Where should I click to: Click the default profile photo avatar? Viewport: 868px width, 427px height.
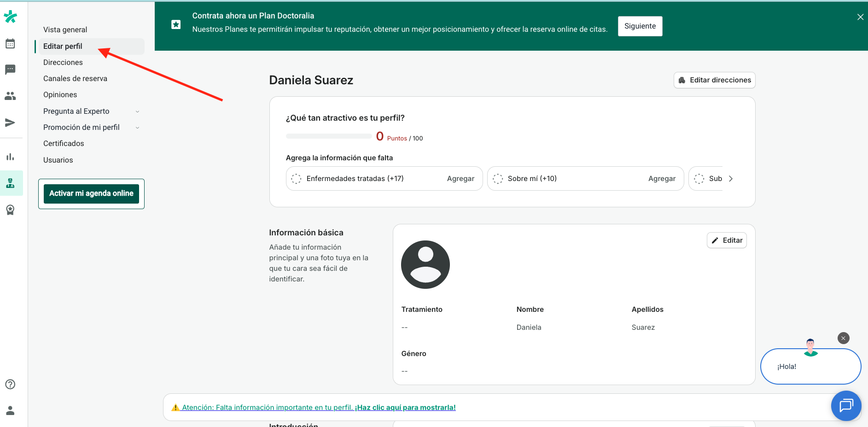click(425, 265)
